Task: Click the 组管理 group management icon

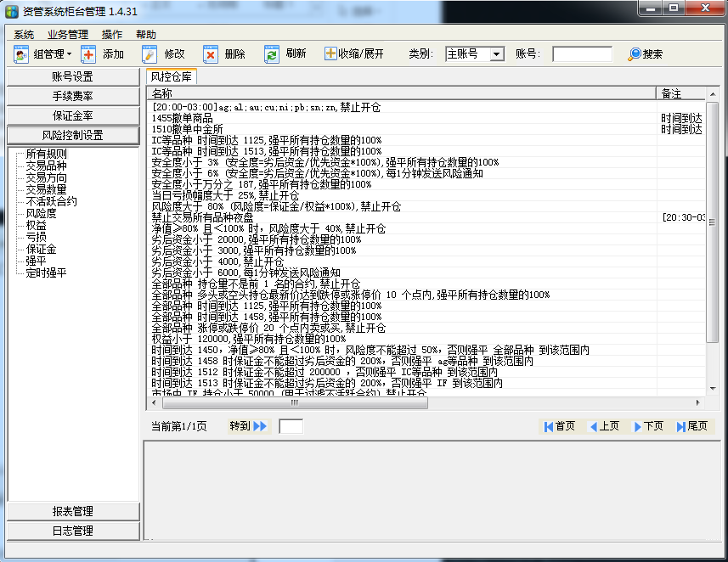Action: tap(21, 54)
